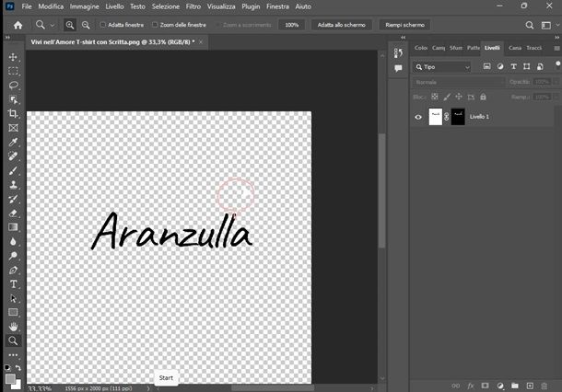Toggle lock transparent pixels
The image size is (562, 392).
tap(435, 97)
